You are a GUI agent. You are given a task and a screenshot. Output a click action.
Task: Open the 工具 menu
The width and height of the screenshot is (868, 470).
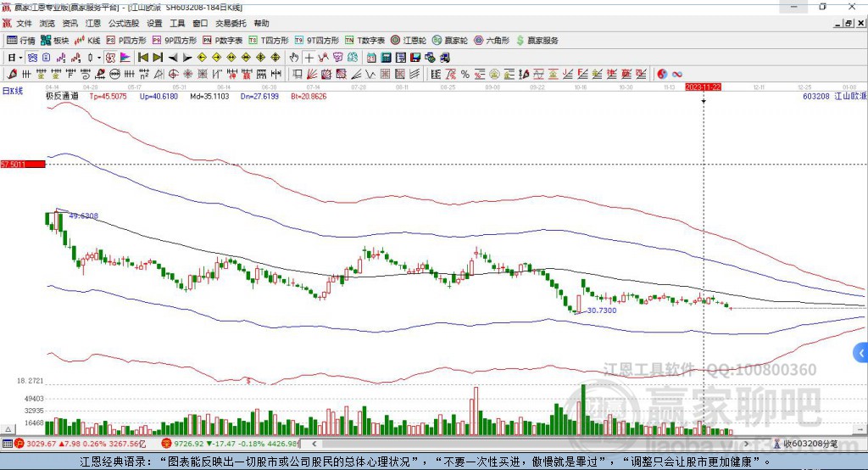177,23
